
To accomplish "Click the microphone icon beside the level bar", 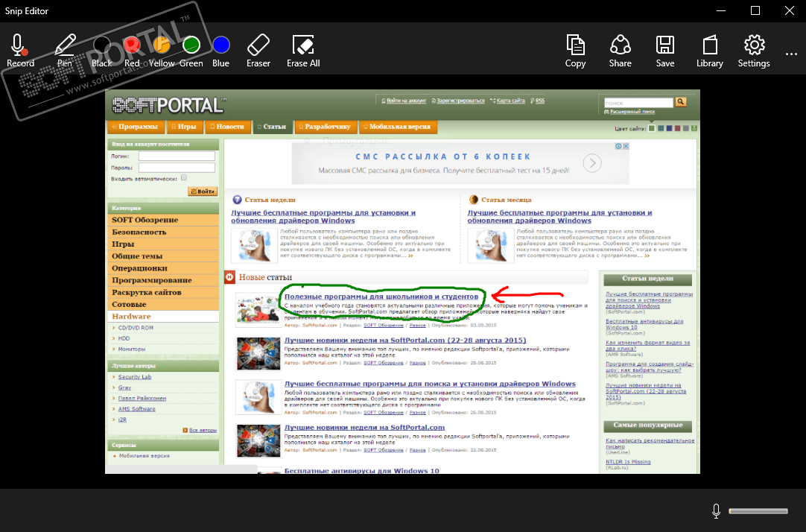I will pos(716,511).
